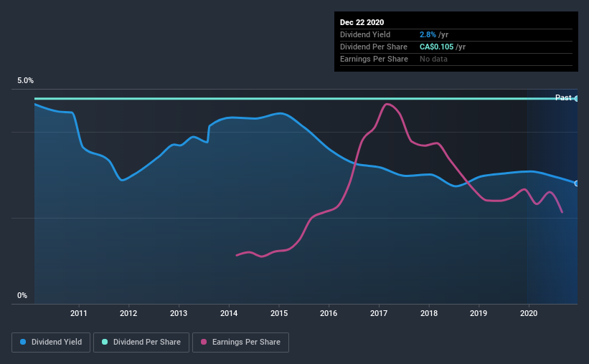The image size is (589, 364).
Task: Click the pink Earnings Per Share legend dot
Action: pyautogui.click(x=204, y=342)
